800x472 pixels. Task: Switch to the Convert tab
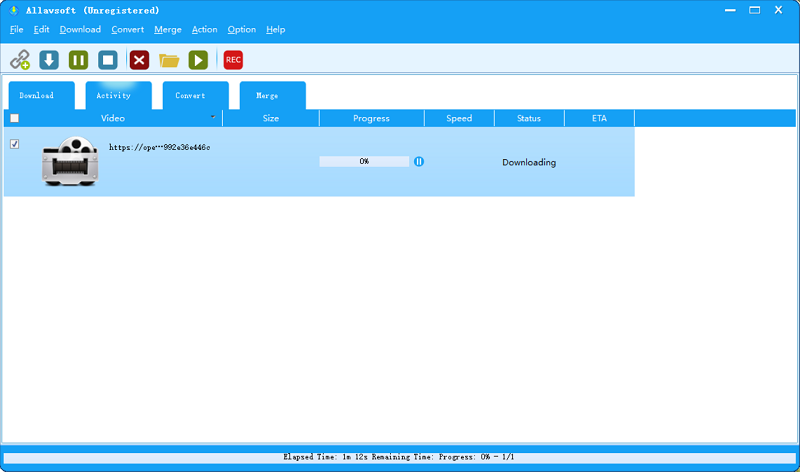coord(195,95)
